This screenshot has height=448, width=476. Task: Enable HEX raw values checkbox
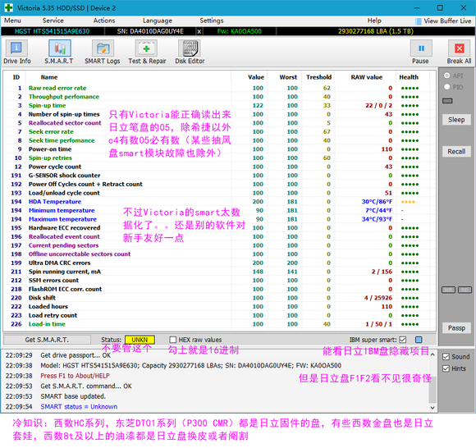(172, 340)
